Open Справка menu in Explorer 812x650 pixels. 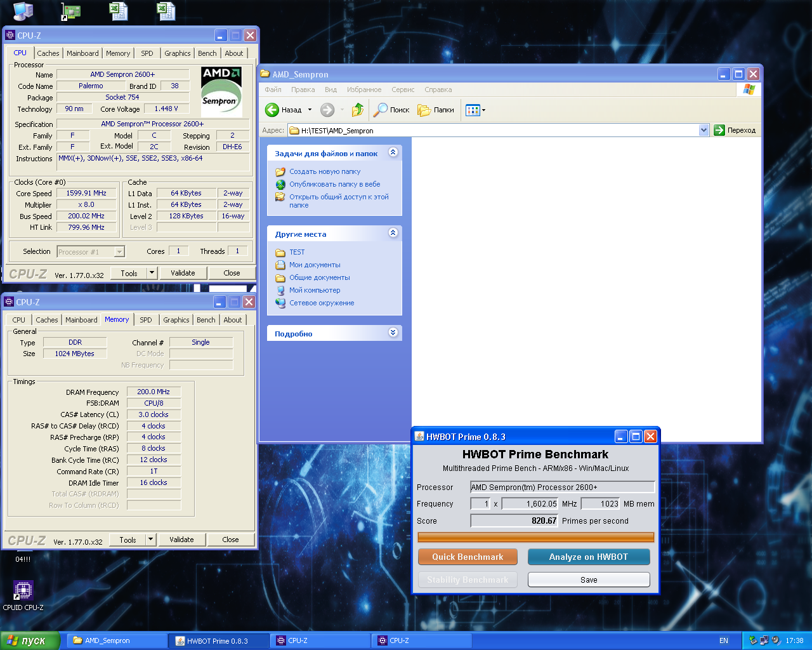[438, 90]
